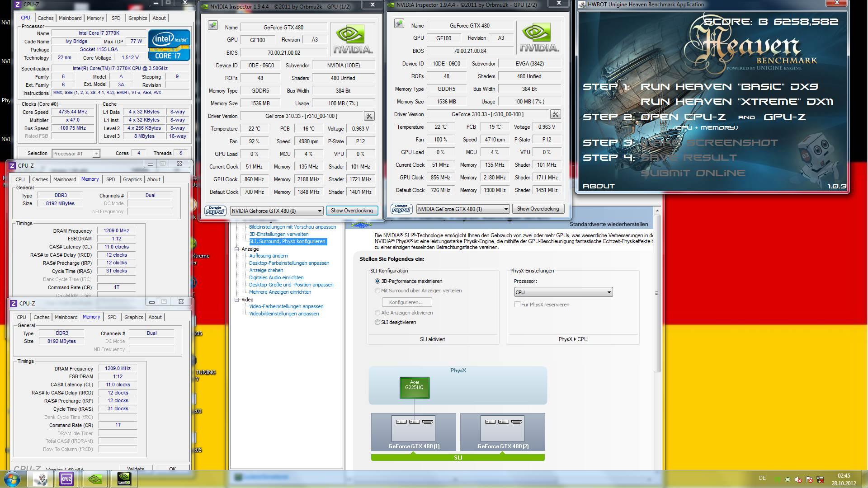
Task: Click Show Overclocking in GPU (2/2) window
Action: click(x=538, y=209)
